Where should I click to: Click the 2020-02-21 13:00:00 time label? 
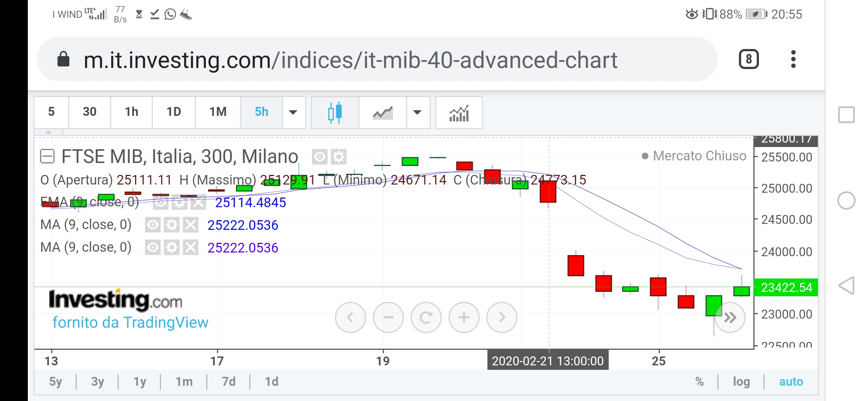click(548, 361)
